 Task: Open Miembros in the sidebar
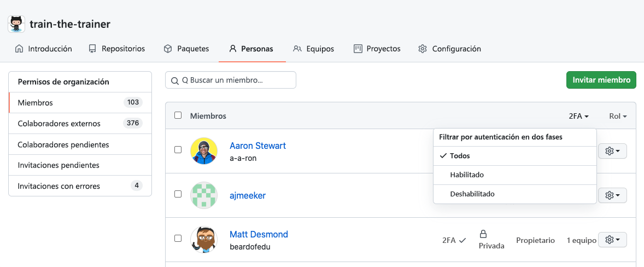point(80,103)
